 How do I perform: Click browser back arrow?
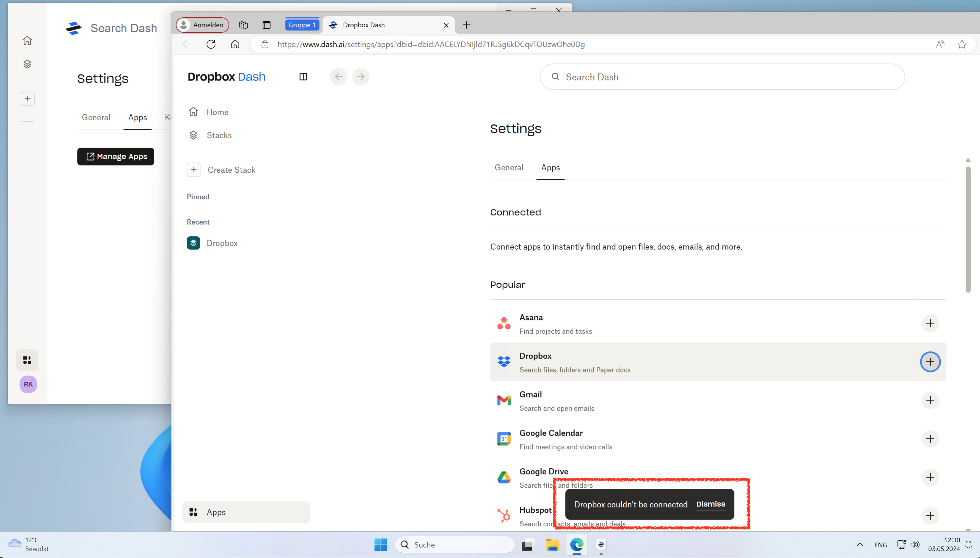tap(187, 44)
